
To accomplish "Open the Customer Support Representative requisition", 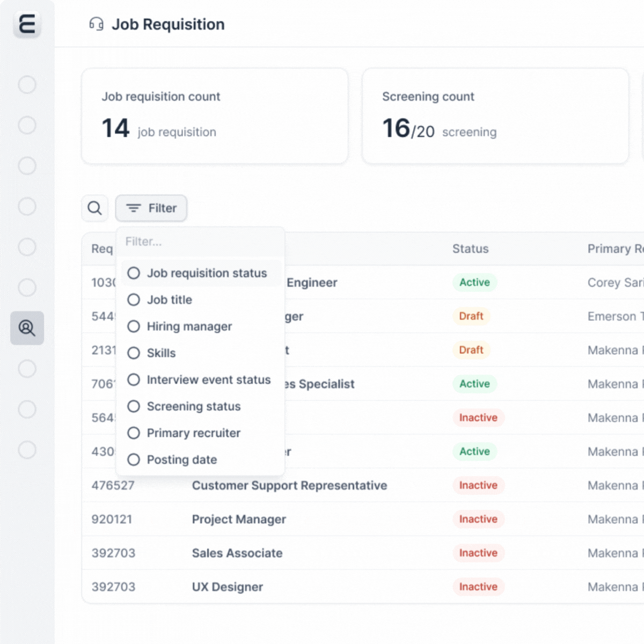I will pyautogui.click(x=289, y=486).
